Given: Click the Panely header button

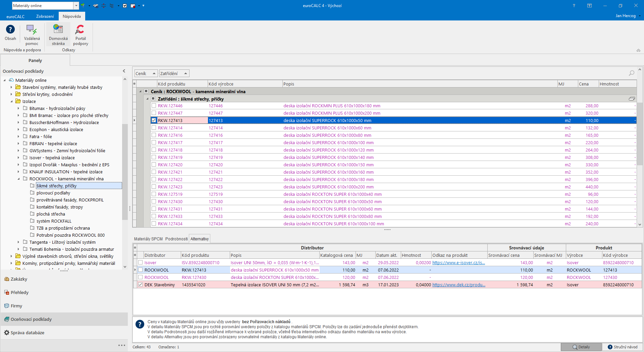Looking at the screenshot, I should point(35,60).
